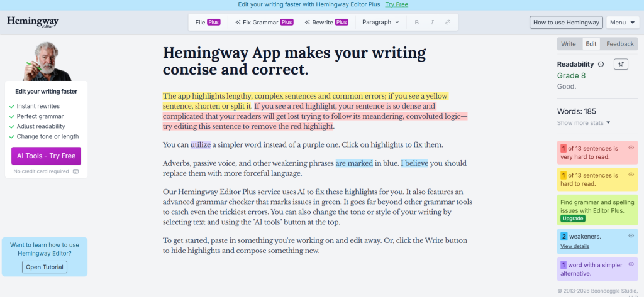
Task: Click the blue highlighted phrase I believe
Action: 414,163
